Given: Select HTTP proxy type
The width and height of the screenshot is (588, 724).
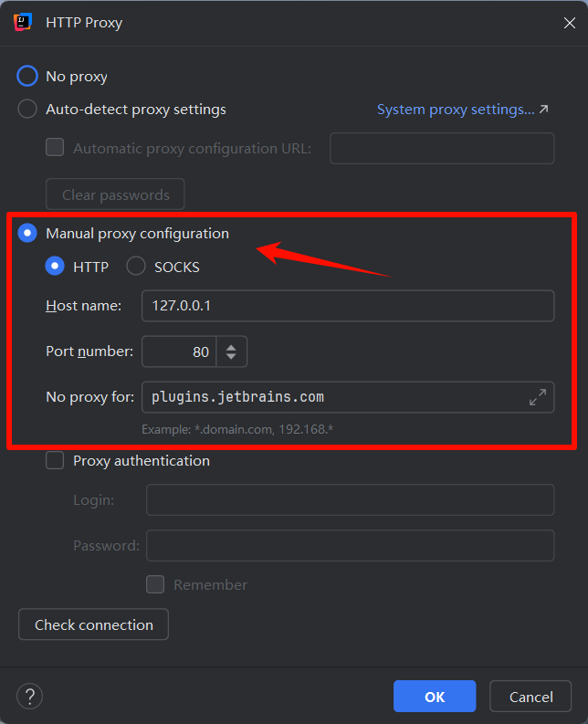Looking at the screenshot, I should 55,267.
